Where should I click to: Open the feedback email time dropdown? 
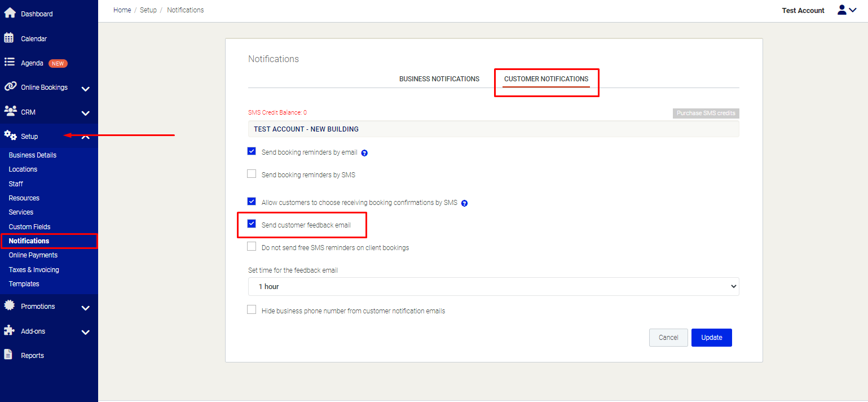pyautogui.click(x=494, y=286)
